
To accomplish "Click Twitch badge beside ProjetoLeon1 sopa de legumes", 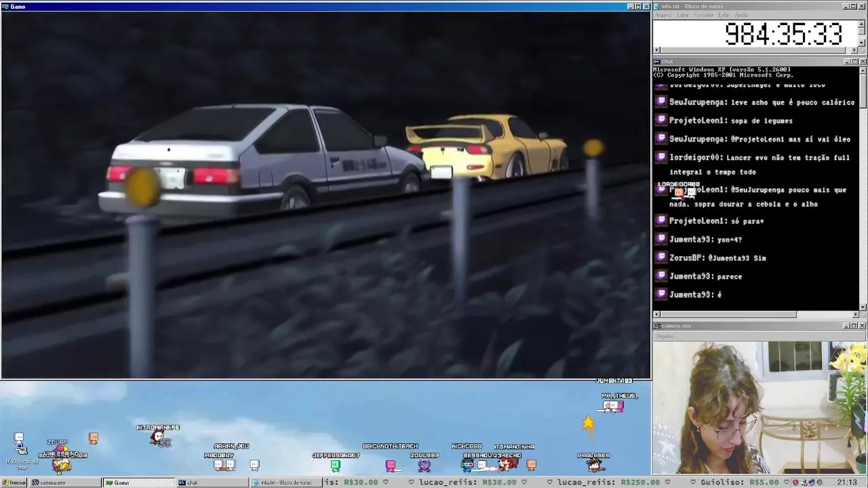I will click(661, 121).
